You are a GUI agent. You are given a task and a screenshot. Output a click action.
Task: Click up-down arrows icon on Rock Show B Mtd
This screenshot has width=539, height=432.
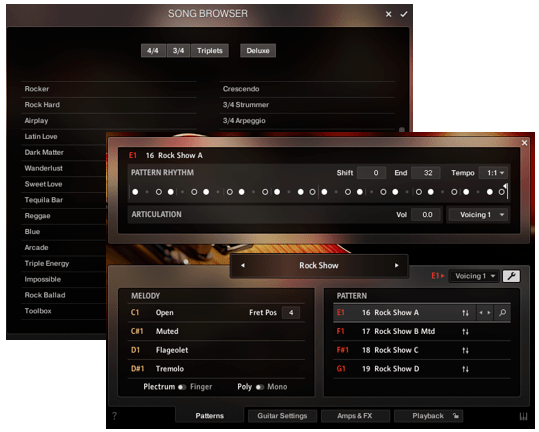click(465, 332)
